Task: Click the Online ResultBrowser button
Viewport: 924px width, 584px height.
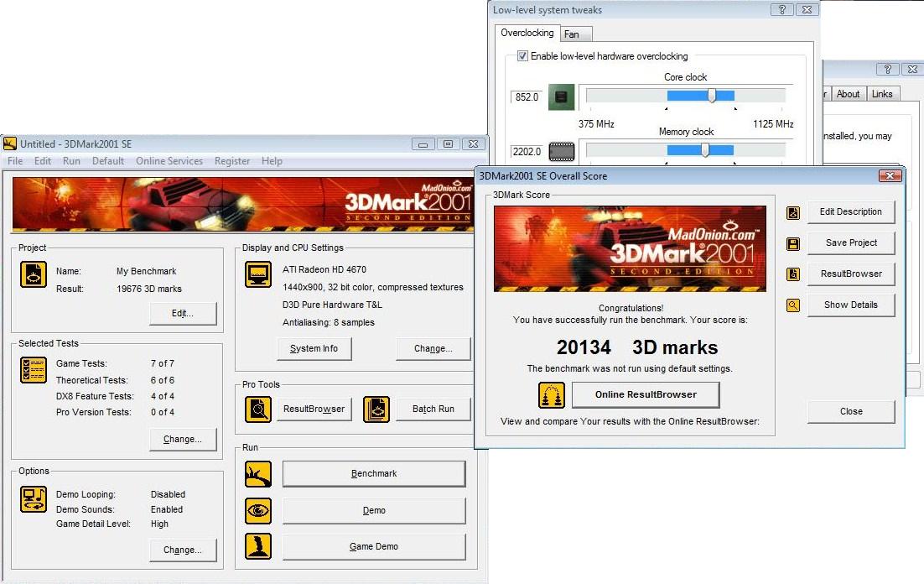Action: pos(645,394)
